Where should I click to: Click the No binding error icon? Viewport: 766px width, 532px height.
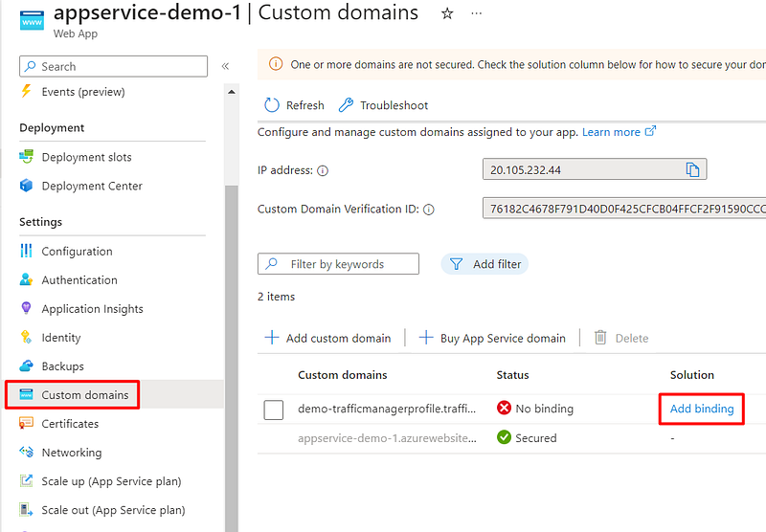(x=504, y=408)
